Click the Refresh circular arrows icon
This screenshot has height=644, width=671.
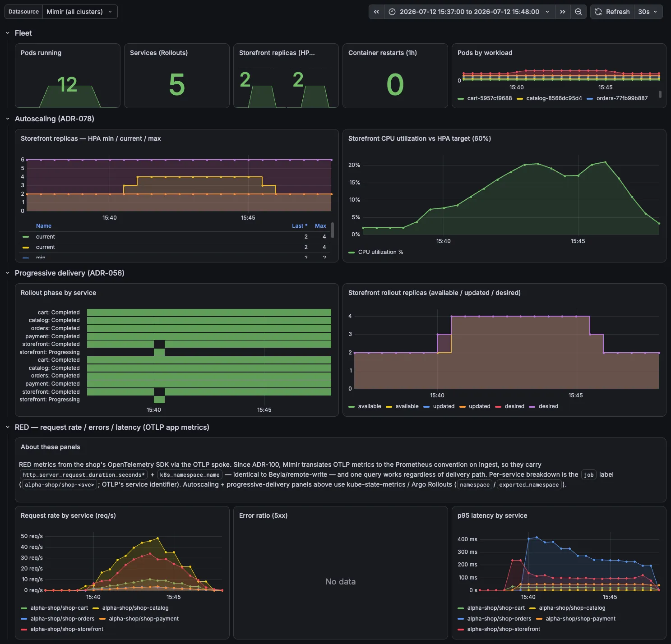pos(598,12)
